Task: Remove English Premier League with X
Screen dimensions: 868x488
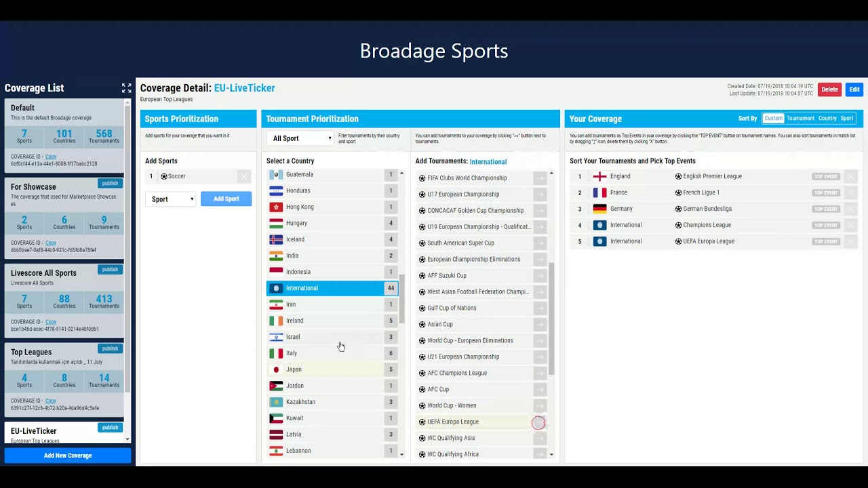Action: tap(850, 176)
